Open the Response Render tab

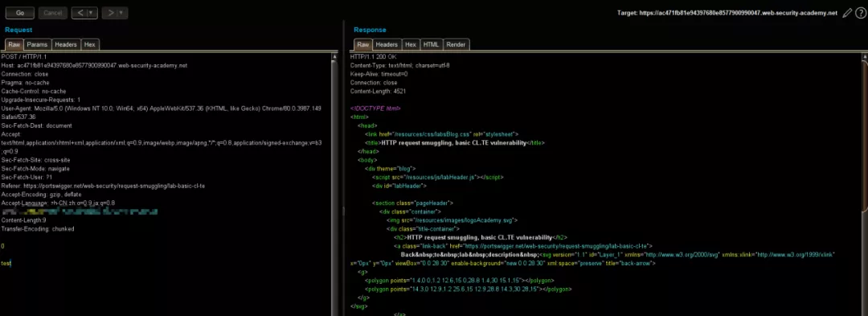(x=456, y=44)
